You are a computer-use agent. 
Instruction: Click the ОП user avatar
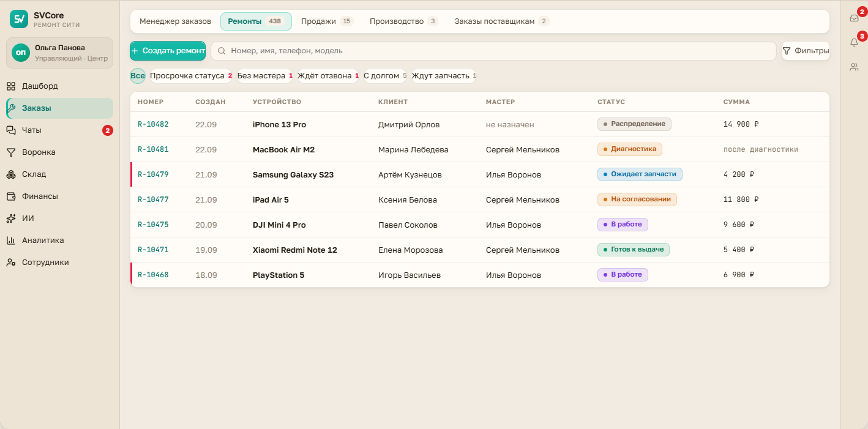click(21, 53)
